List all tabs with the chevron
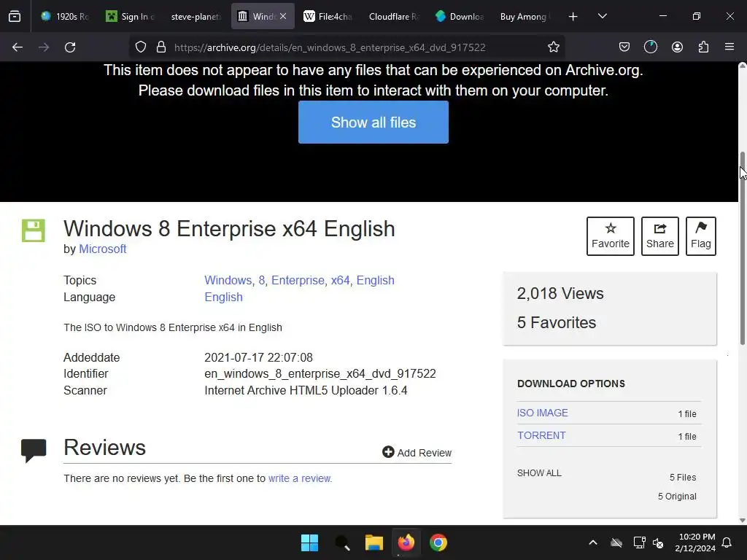Image resolution: width=747 pixels, height=560 pixels. [x=602, y=17]
